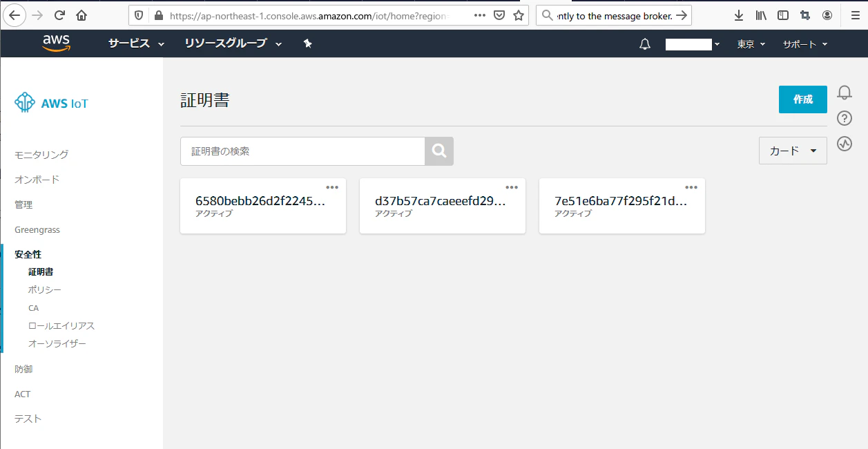Open certificate card 6580bebb26d2f2245
This screenshot has width=868, height=449.
(263, 206)
